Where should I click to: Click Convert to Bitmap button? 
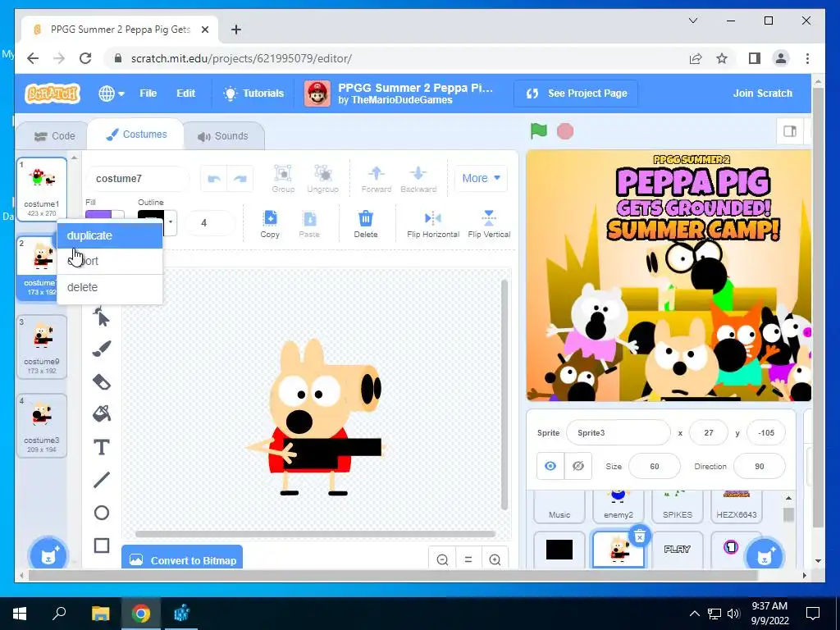tap(182, 558)
